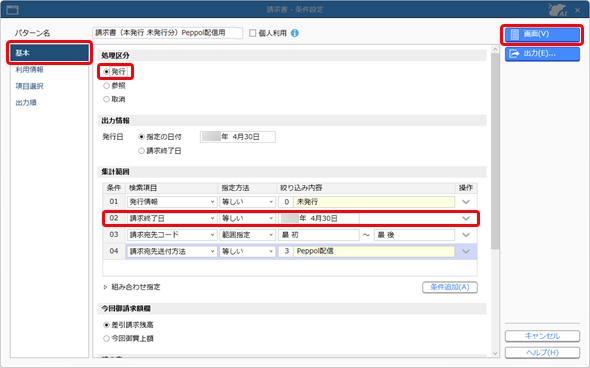The image size is (590, 368).
Task: Close the 請求書 条件設定 dialog
Action: tap(578, 10)
